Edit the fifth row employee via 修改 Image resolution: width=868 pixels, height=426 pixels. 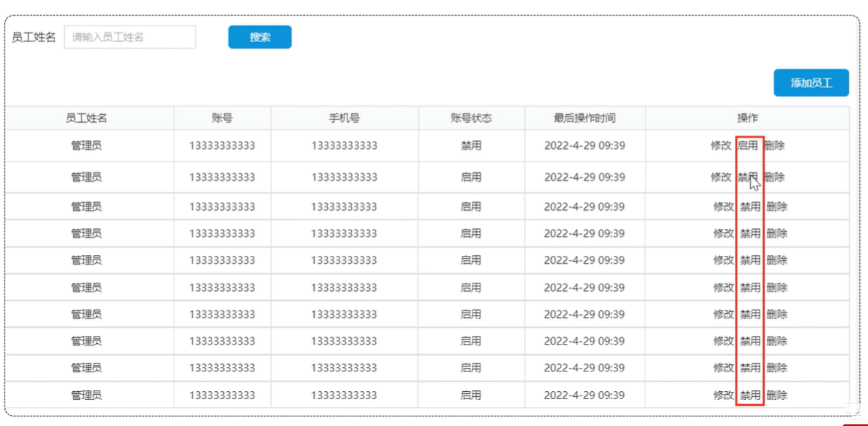[x=723, y=260]
